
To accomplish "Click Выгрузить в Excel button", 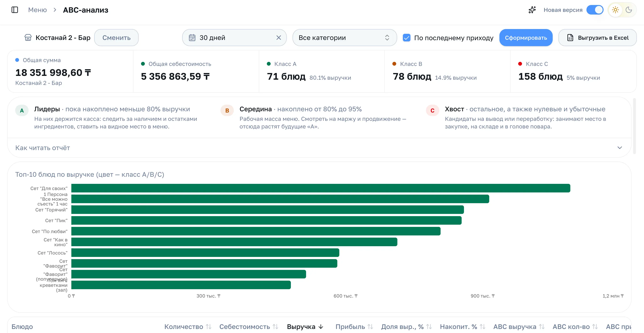I will pos(597,38).
